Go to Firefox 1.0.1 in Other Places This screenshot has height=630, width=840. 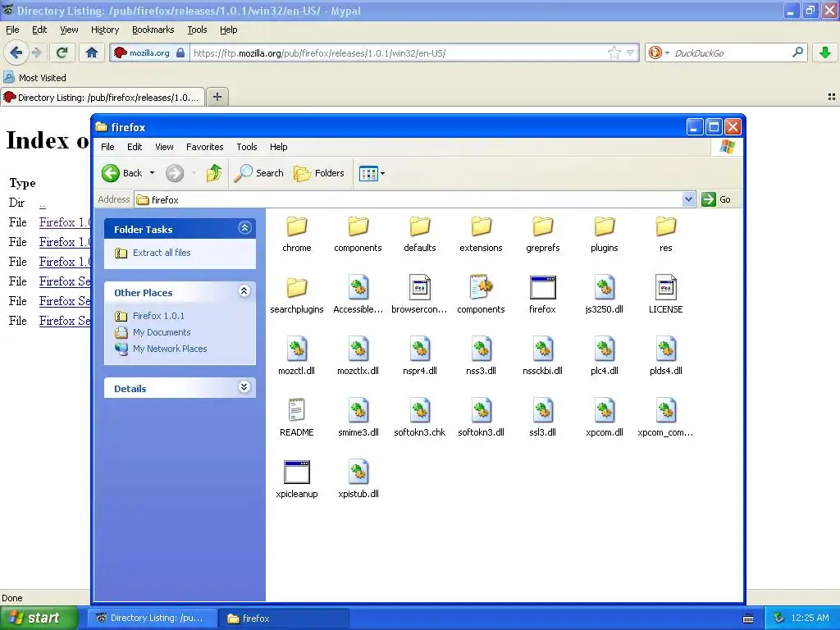(158, 316)
